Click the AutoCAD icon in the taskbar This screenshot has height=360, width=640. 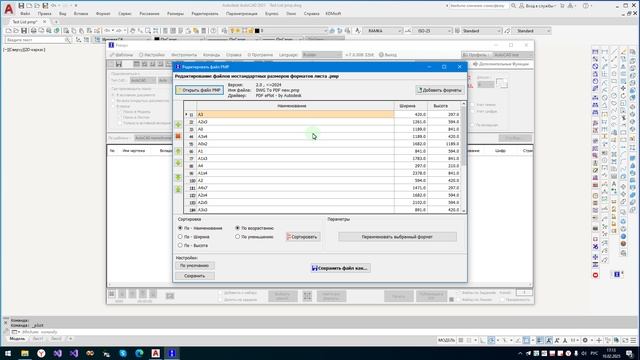coord(156,353)
